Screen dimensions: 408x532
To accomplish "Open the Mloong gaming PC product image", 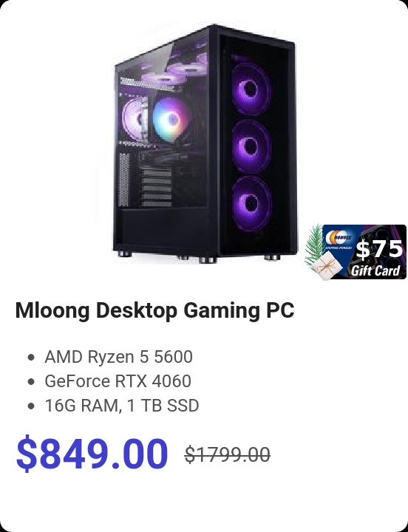I will click(204, 143).
